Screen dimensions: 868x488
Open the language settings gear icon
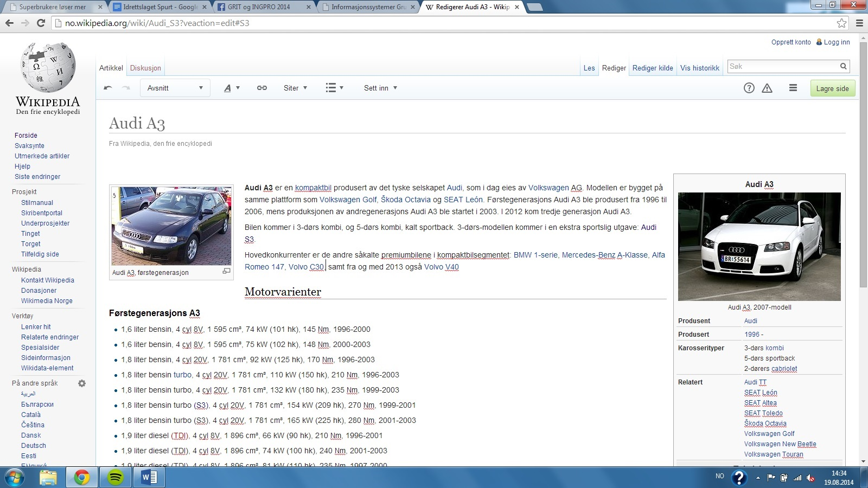pyautogui.click(x=82, y=383)
